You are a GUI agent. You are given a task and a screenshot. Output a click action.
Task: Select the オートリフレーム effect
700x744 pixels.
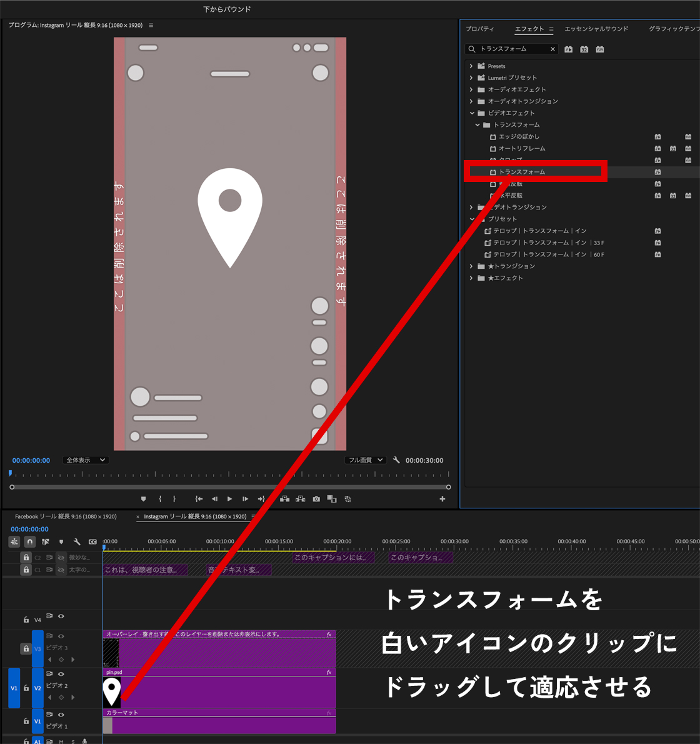click(521, 148)
